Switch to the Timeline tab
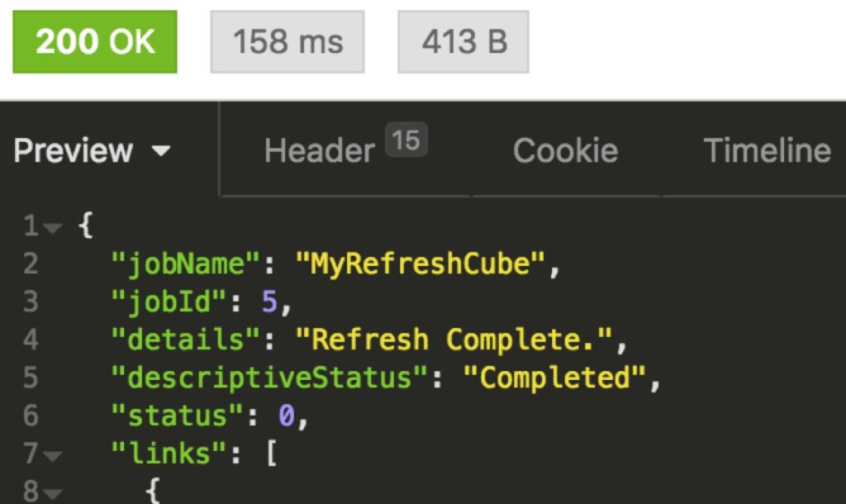 click(x=767, y=151)
